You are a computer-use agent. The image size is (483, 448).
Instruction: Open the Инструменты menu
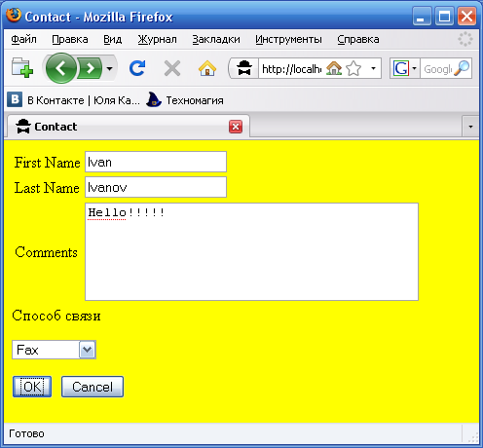tap(288, 39)
